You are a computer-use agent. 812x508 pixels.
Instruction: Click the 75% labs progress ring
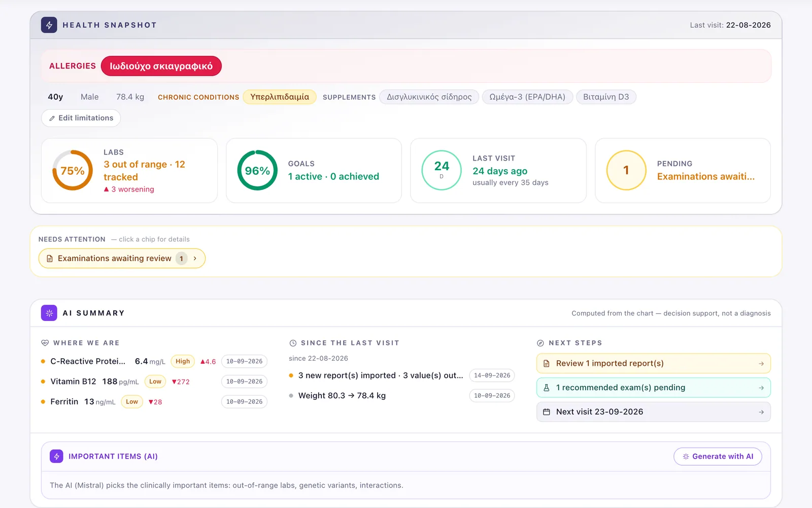click(x=73, y=171)
